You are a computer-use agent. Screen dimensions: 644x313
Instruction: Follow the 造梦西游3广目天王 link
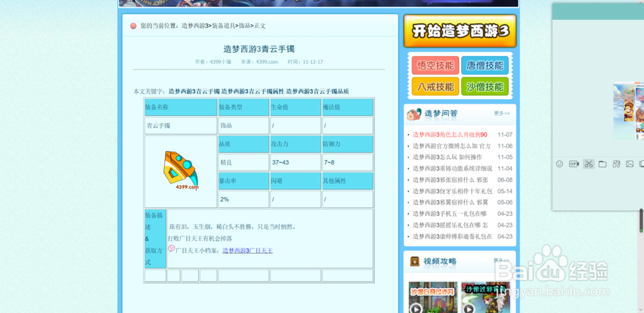[x=248, y=250]
